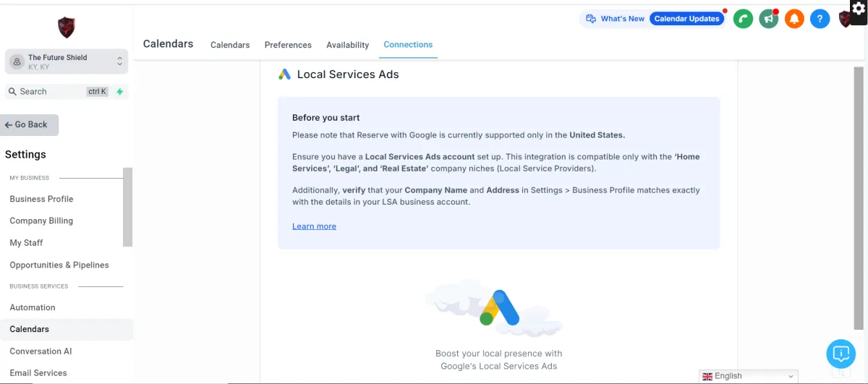Click the MY BUSINESS section label
The width and height of the screenshot is (868, 384).
click(x=30, y=178)
